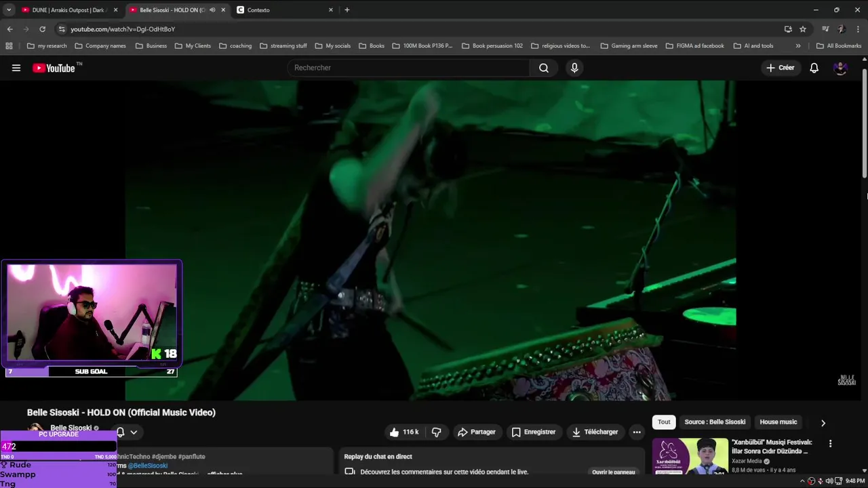The image size is (868, 488).
Task: View site information icon in address bar
Action: pos(62,29)
